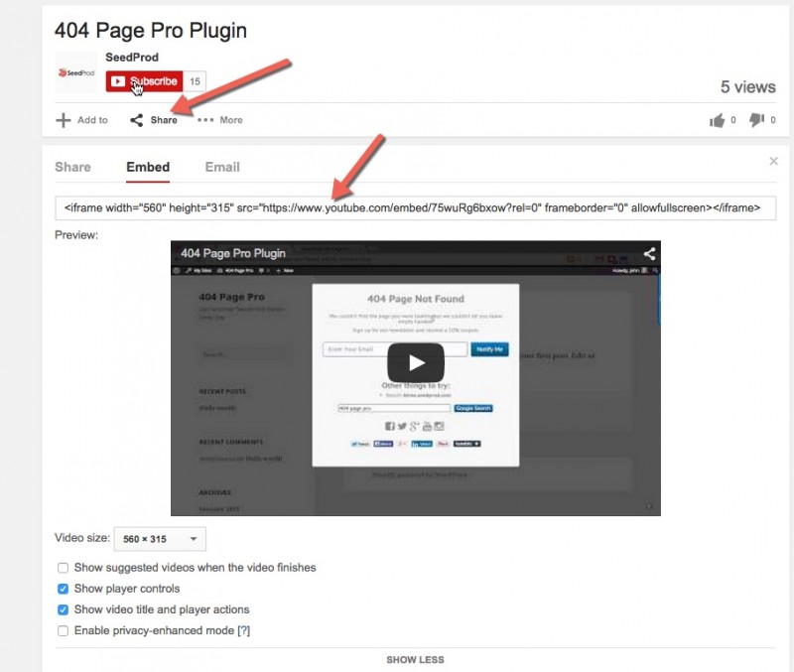794x672 pixels.
Task: Enable showing suggested videos when video finishes
Action: point(63,568)
